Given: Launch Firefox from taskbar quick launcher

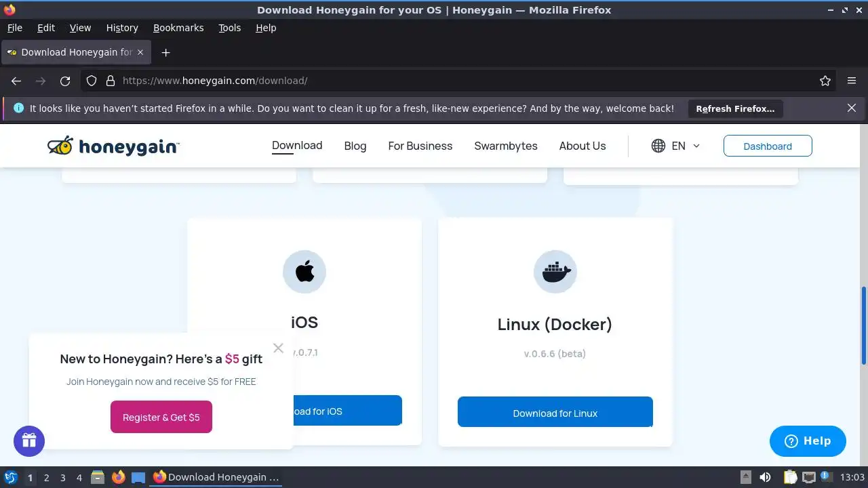Looking at the screenshot, I should (118, 477).
